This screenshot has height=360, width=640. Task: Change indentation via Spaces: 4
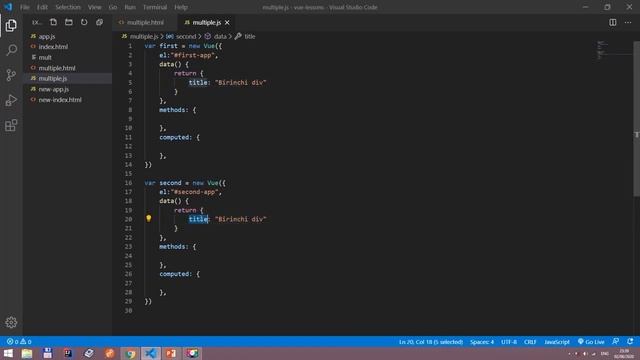[482, 342]
